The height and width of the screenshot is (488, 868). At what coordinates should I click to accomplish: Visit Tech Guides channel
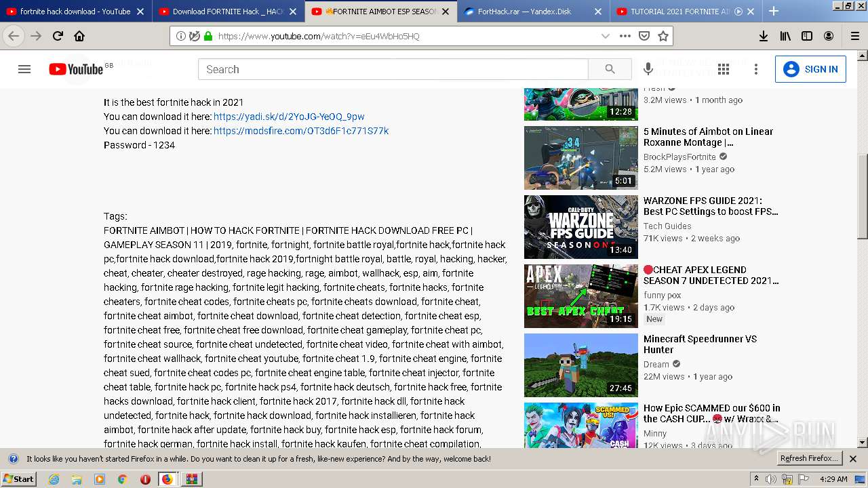(667, 226)
